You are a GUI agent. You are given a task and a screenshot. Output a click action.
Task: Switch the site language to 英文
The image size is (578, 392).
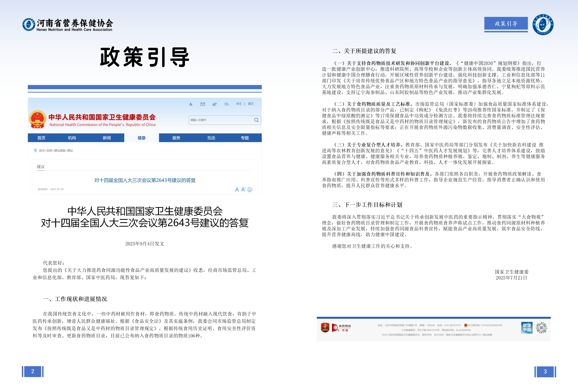(x=250, y=104)
